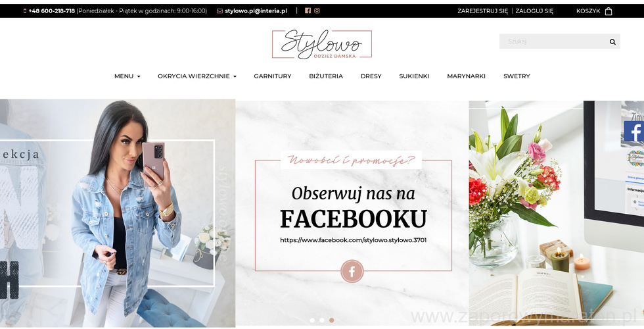
Task: Go to the GARNITURY category
Action: [273, 76]
